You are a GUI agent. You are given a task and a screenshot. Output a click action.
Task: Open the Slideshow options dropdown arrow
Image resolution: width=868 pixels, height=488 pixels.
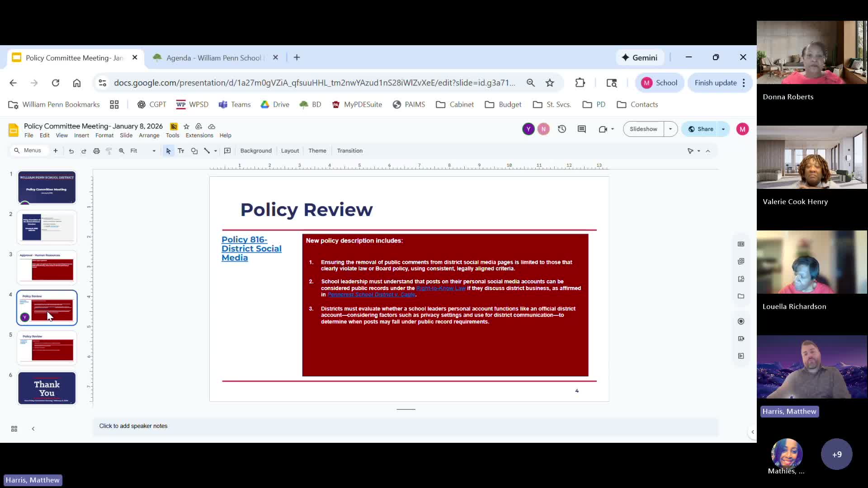coord(670,129)
